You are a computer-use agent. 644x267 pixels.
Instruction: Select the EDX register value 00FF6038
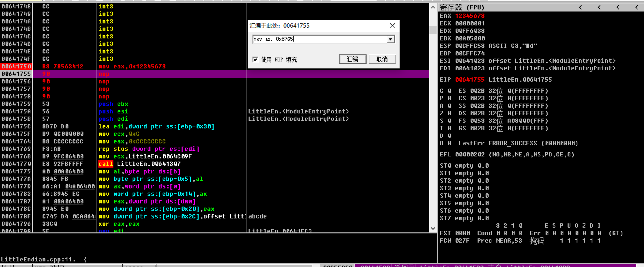[x=470, y=31]
